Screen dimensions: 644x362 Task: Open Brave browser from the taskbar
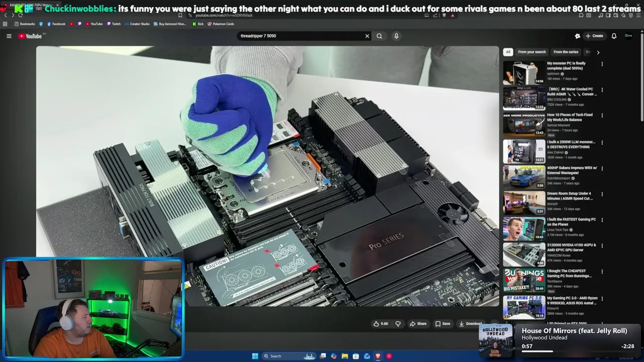tap(378, 356)
